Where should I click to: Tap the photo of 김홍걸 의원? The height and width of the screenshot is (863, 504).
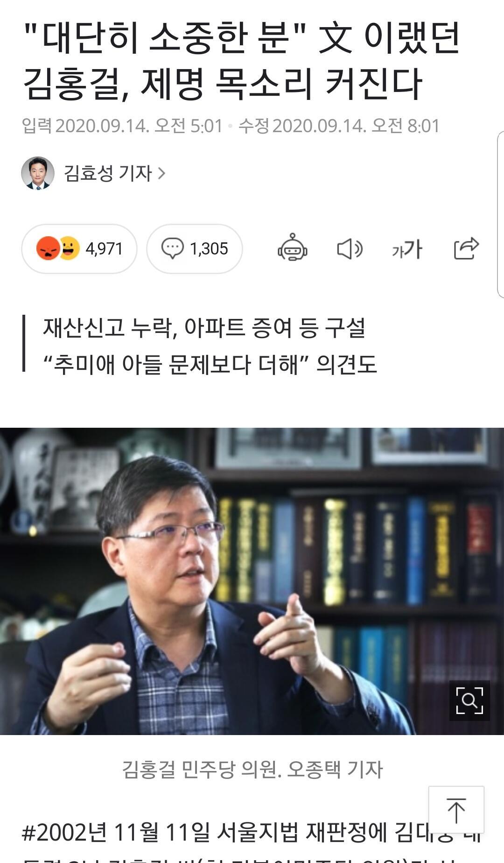coord(252,581)
